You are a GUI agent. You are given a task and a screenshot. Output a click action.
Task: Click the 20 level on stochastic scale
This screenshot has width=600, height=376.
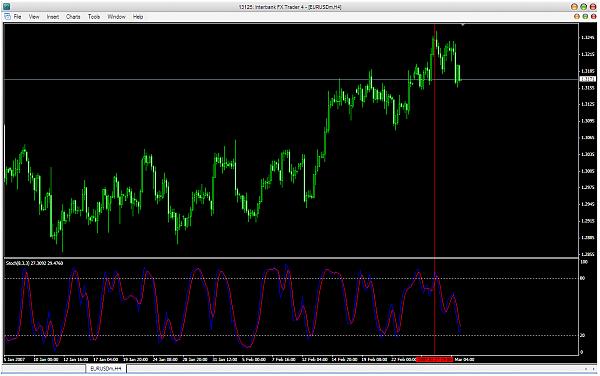click(x=582, y=335)
